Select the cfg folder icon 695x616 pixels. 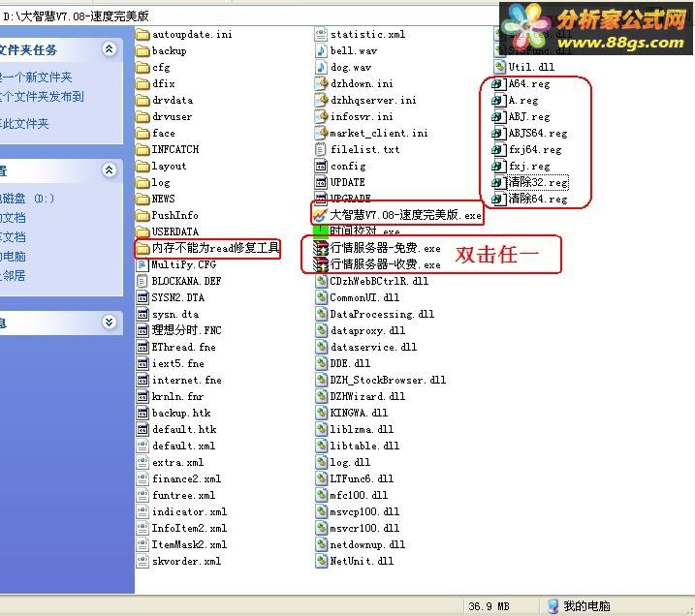point(142,68)
